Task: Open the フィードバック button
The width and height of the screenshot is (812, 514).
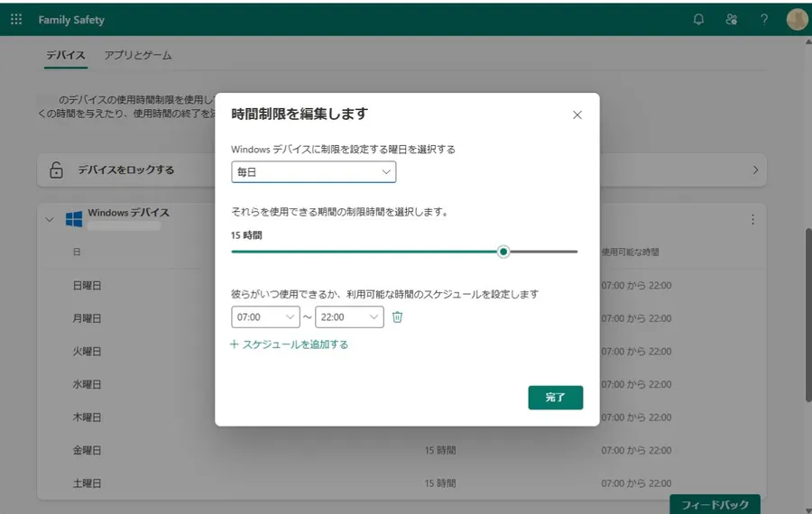Action: (715, 504)
